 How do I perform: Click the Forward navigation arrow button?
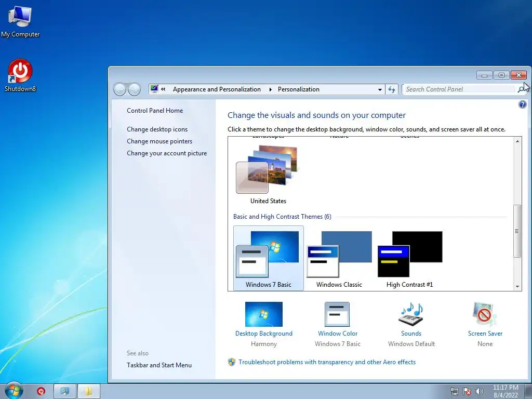tap(135, 89)
